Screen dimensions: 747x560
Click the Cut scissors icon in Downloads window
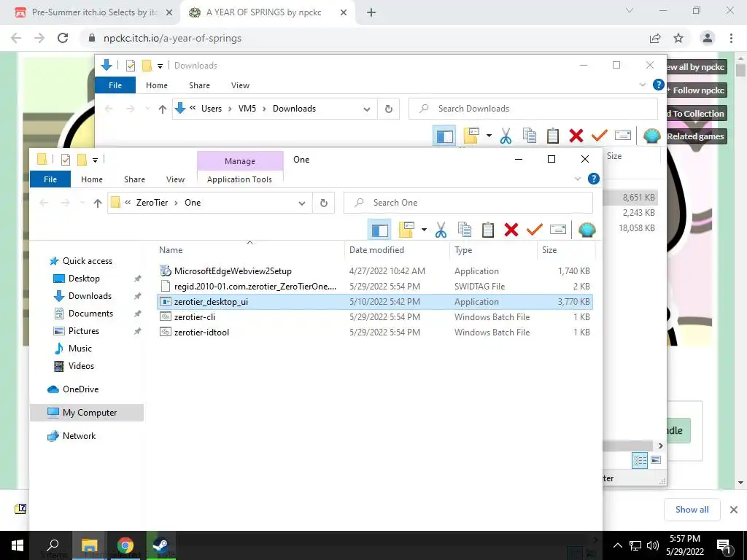506,136
